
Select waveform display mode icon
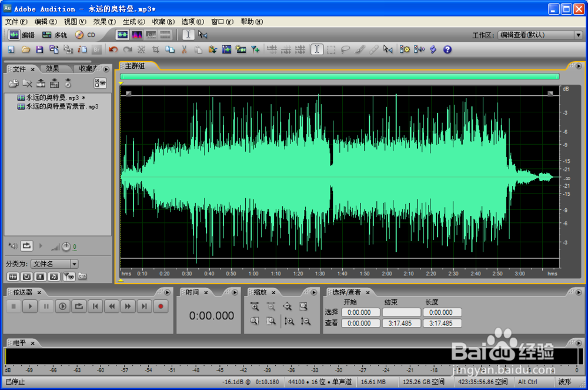(x=122, y=35)
